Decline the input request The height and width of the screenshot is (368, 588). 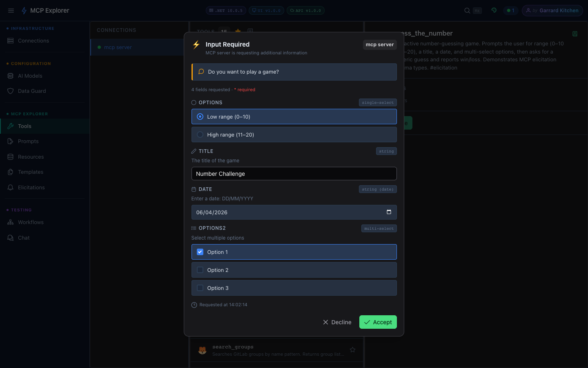coord(337,322)
